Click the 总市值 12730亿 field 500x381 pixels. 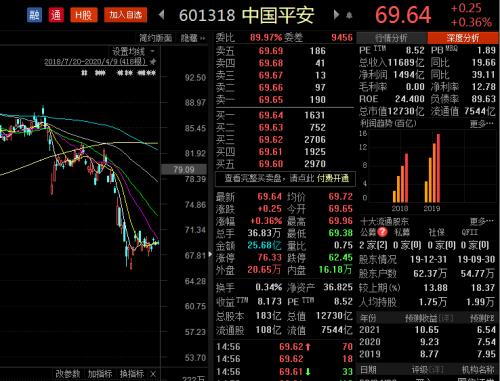click(392, 111)
